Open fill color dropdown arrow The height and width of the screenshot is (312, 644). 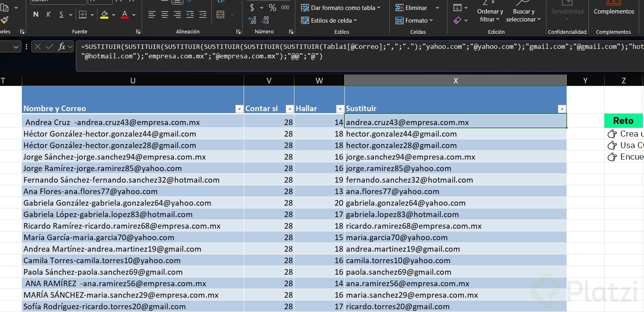click(x=113, y=15)
